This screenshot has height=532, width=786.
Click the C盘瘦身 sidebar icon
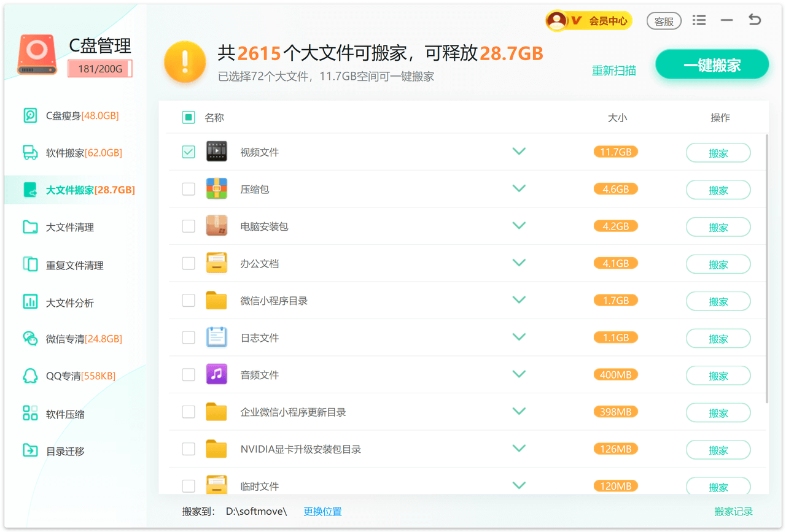30,115
